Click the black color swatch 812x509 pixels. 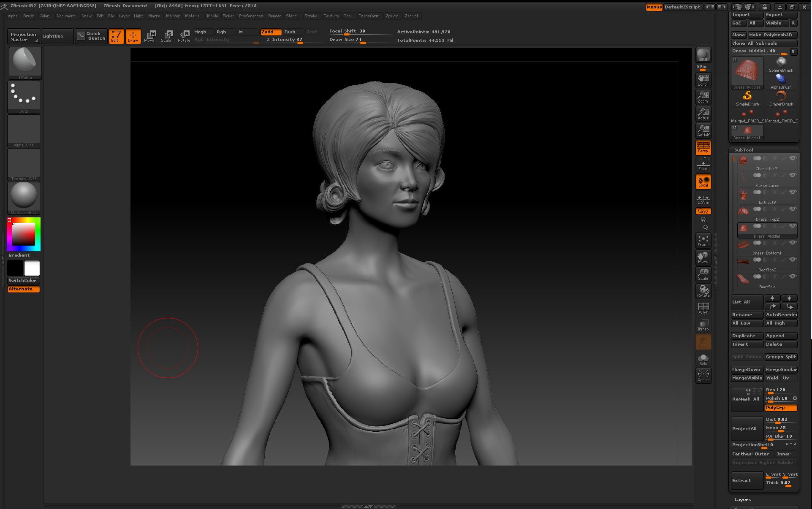(15, 268)
